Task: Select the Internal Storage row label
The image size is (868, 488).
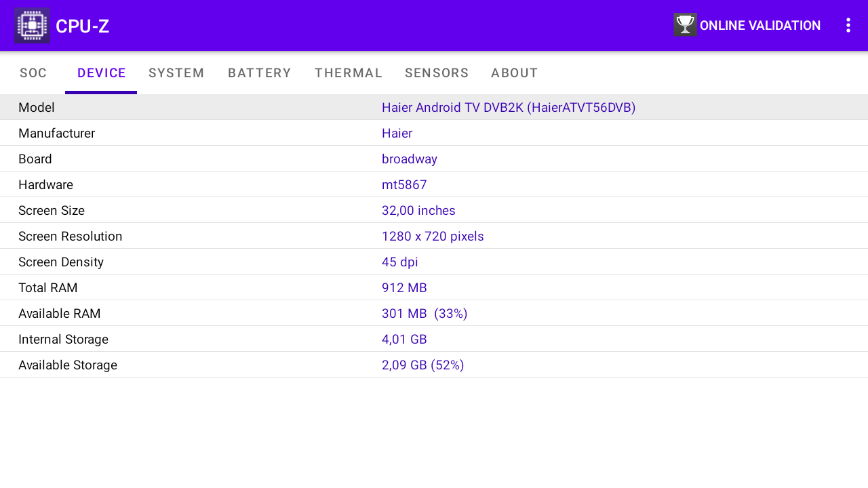Action: [63, 339]
